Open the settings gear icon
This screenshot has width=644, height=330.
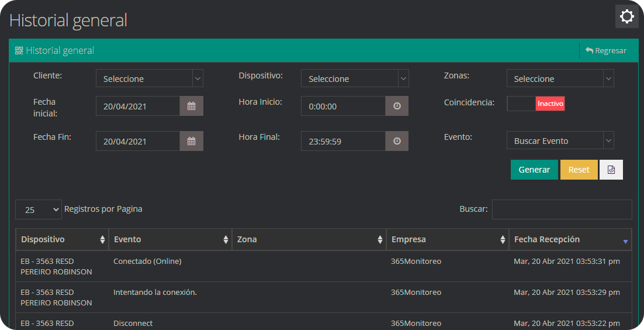coord(626,16)
